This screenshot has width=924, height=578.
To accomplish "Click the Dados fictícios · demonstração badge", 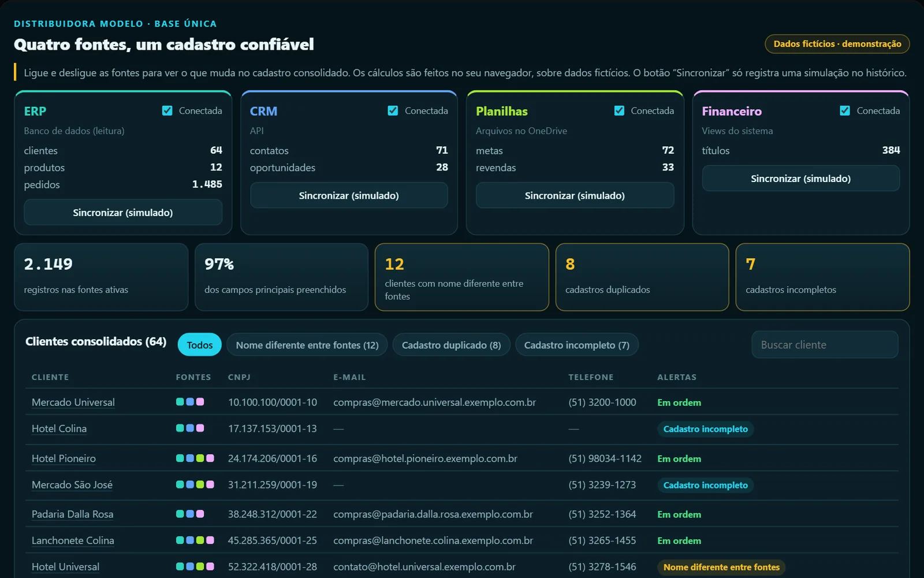I will coord(837,44).
